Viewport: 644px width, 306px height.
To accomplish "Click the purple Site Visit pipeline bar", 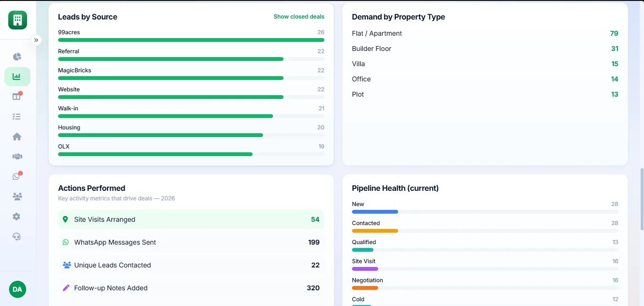I will tap(365, 269).
